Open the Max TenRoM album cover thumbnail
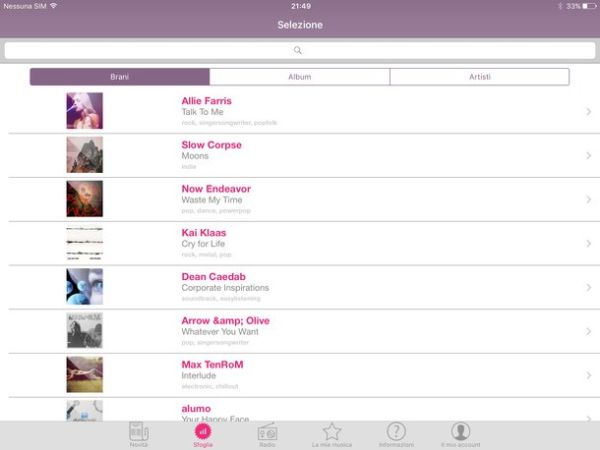 85,375
